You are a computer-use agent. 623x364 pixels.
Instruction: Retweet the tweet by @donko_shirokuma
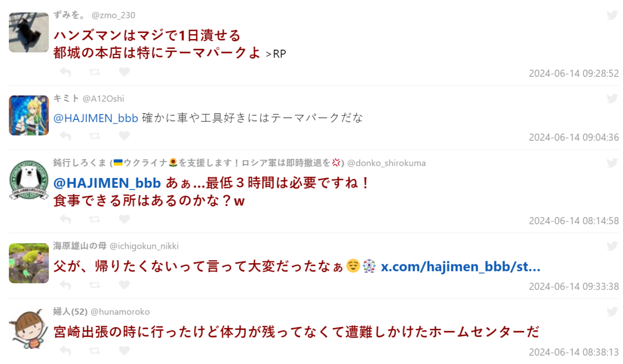tap(95, 219)
